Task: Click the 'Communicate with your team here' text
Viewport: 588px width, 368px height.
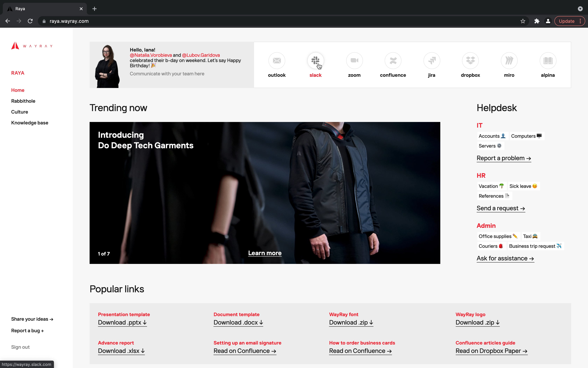Action: (167, 74)
